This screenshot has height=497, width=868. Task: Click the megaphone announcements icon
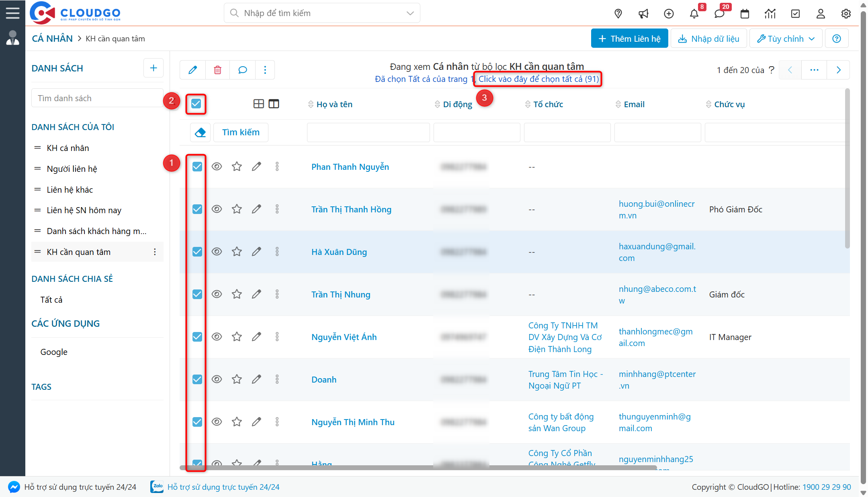coord(643,14)
